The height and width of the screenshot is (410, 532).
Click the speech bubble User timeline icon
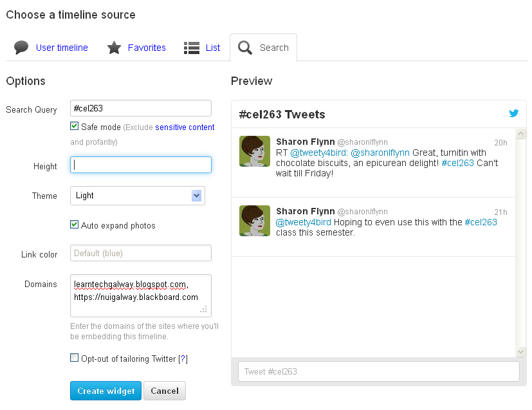coord(21,48)
